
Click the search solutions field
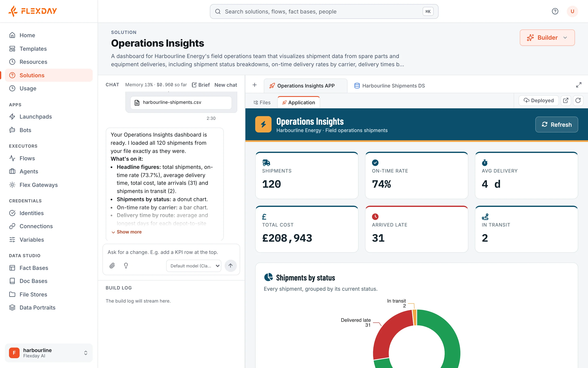pos(324,11)
